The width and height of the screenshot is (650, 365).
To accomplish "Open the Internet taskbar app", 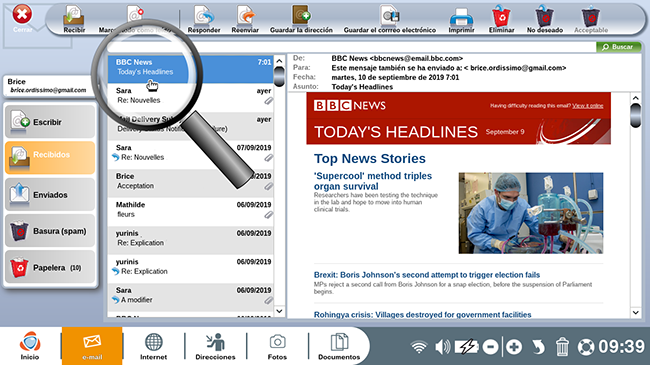I will coord(153,346).
